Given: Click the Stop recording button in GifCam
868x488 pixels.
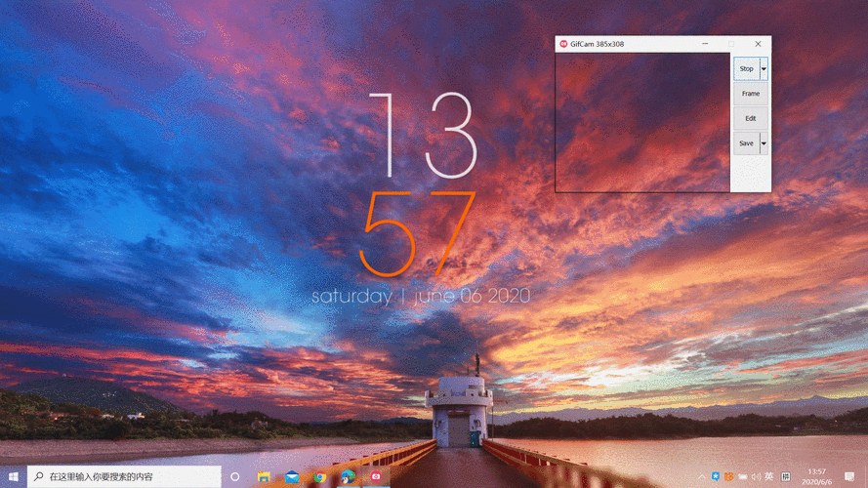Looking at the screenshot, I should coord(746,69).
